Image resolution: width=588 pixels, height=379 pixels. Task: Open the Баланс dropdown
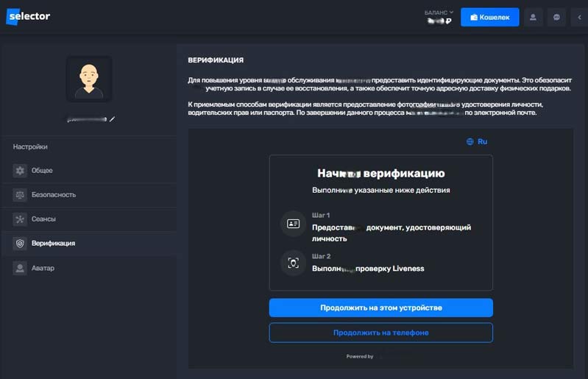coord(439,13)
